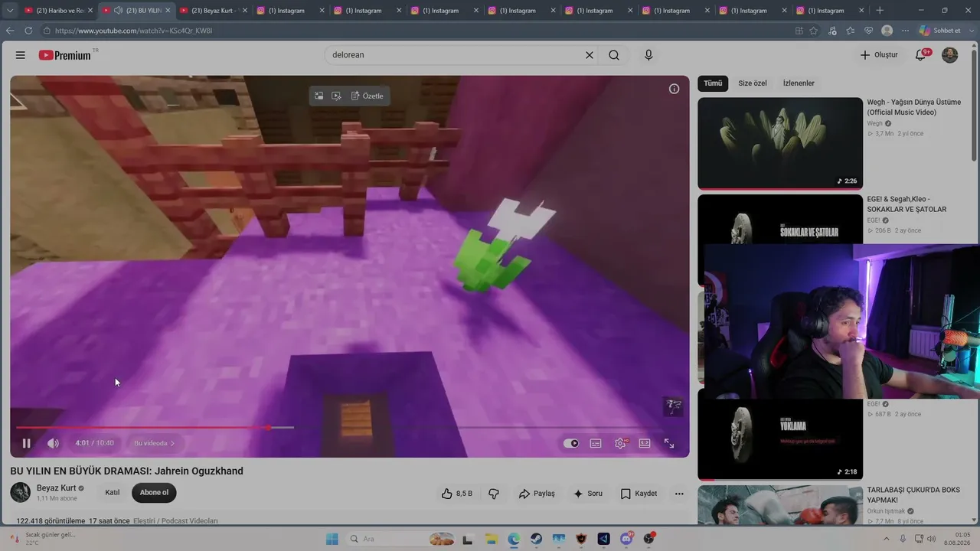Click the Özetle summarize button
This screenshot has width=980, height=551.
[367, 96]
